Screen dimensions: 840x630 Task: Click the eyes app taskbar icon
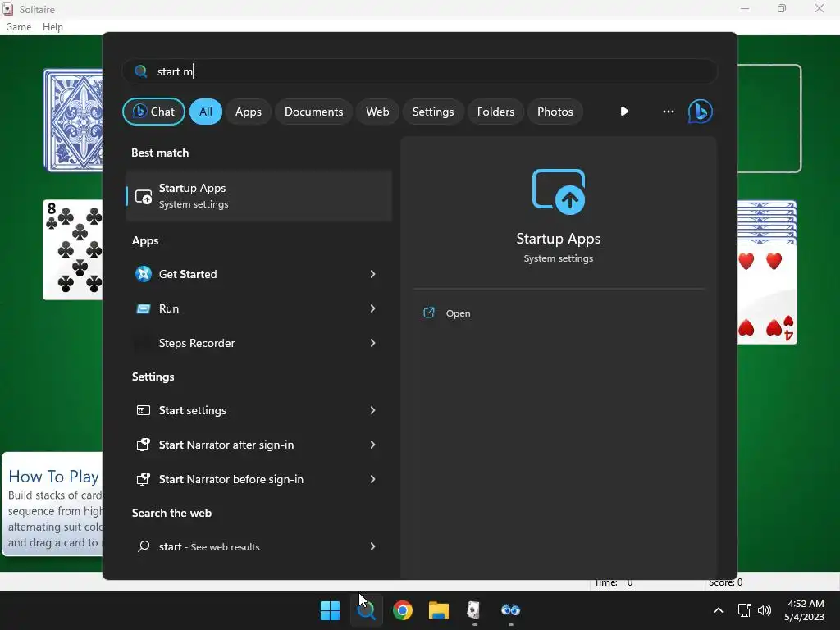click(x=510, y=610)
